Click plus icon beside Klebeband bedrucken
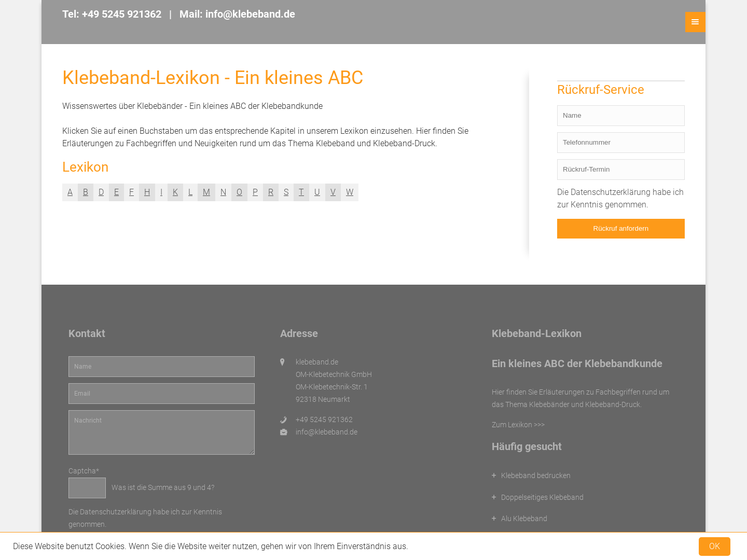The height and width of the screenshot is (560, 747). (494, 475)
